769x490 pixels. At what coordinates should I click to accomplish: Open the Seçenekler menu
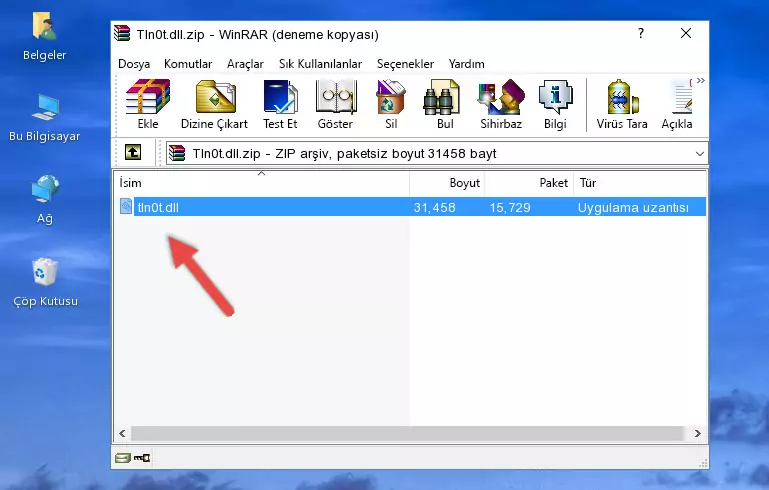tap(405, 64)
